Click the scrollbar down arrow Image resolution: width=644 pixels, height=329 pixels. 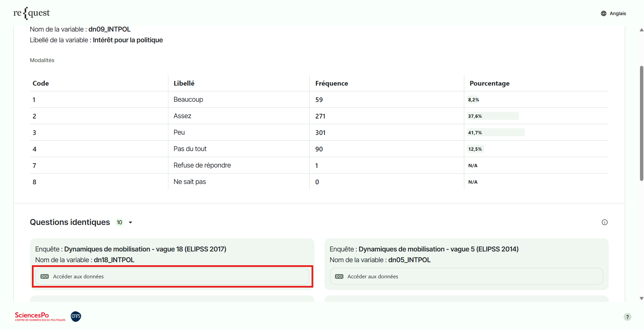pyautogui.click(x=641, y=298)
